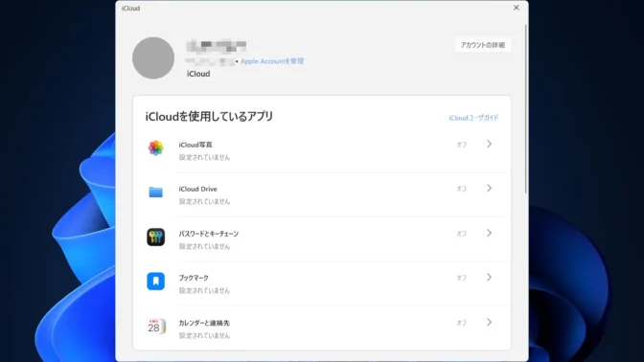
Task: Open the Apple Accountを管理 link
Action: tap(272, 61)
